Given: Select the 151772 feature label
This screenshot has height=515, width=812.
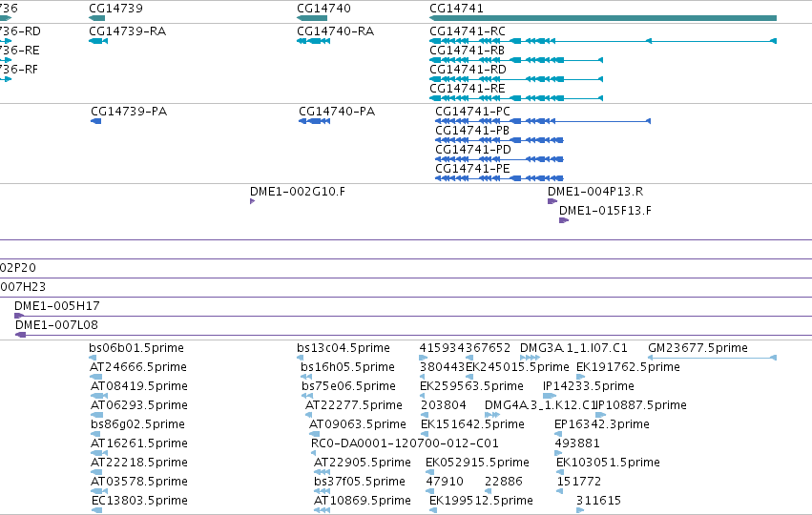Looking at the screenshot, I should [579, 482].
